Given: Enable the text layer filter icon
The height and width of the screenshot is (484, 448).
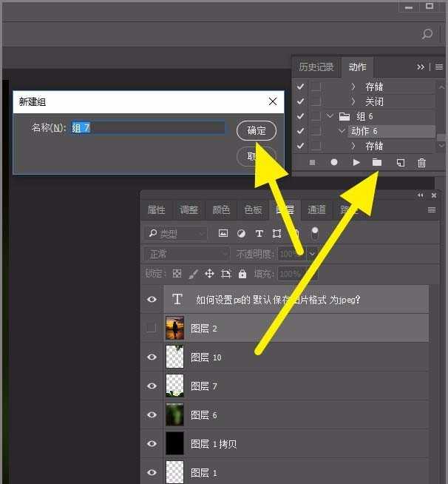Looking at the screenshot, I should [259, 234].
